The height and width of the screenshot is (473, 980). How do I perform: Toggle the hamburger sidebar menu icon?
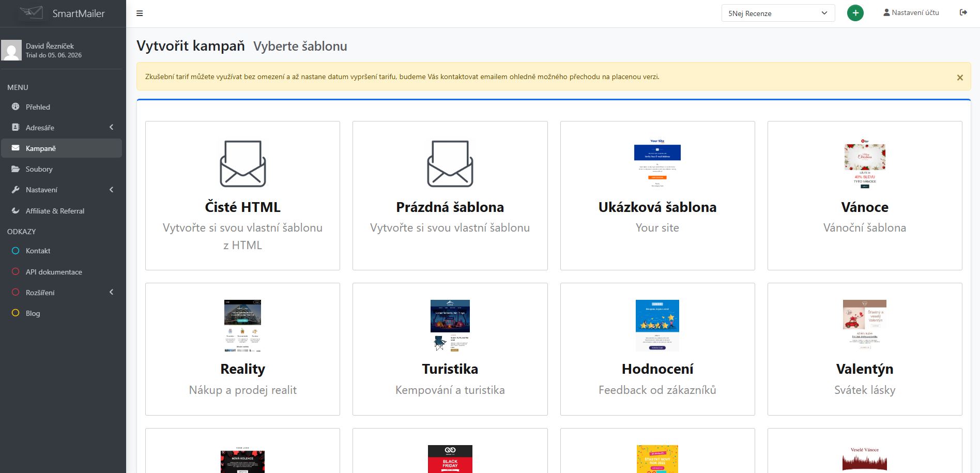140,13
